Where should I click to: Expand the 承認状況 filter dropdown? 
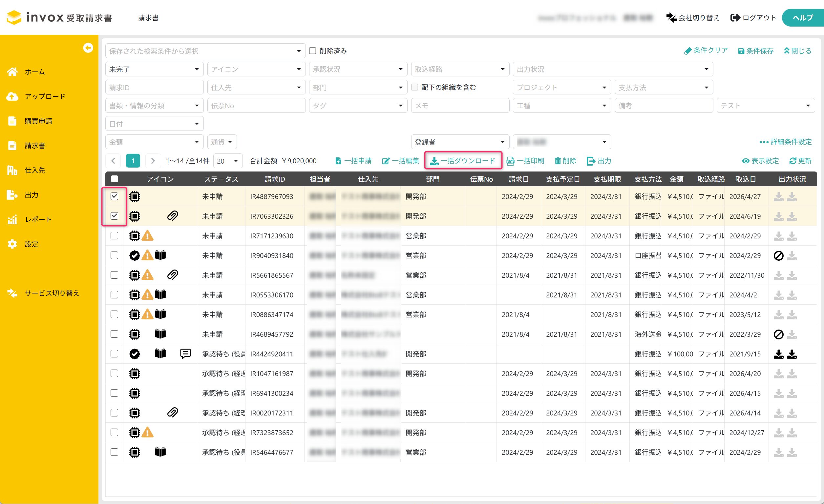coord(358,69)
